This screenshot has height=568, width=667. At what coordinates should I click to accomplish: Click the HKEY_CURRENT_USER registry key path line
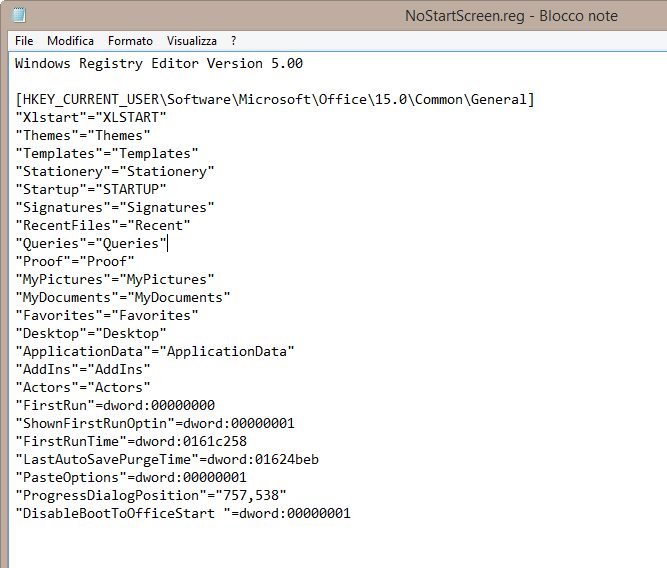pos(275,100)
